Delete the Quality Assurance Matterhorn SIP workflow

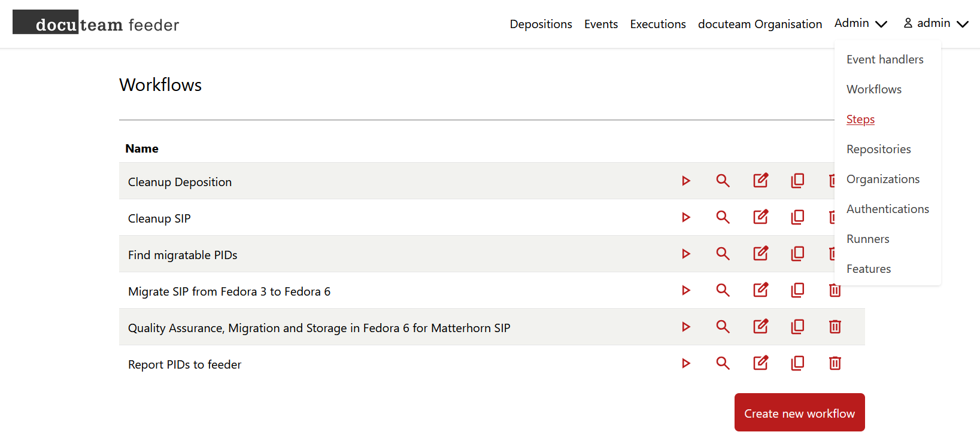pyautogui.click(x=835, y=327)
